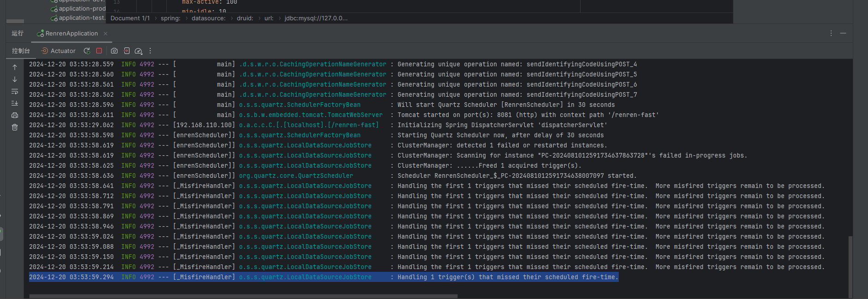
Task: Click breadcrumb 'jdbc:mysql://127.0.0...'
Action: (316, 18)
